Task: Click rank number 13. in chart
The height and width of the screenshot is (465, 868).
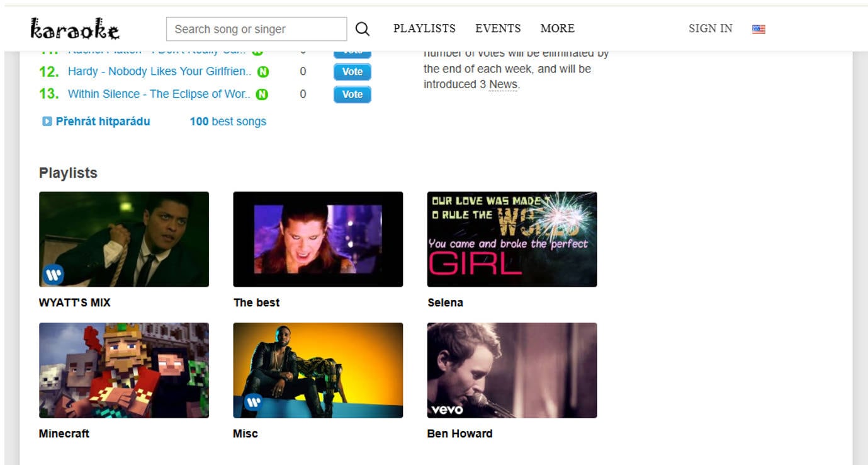Action: pyautogui.click(x=49, y=95)
